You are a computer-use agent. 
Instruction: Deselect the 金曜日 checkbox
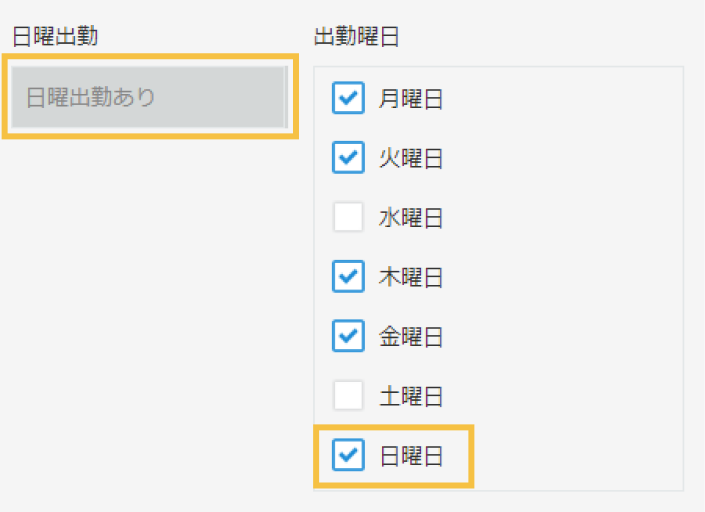pos(348,337)
